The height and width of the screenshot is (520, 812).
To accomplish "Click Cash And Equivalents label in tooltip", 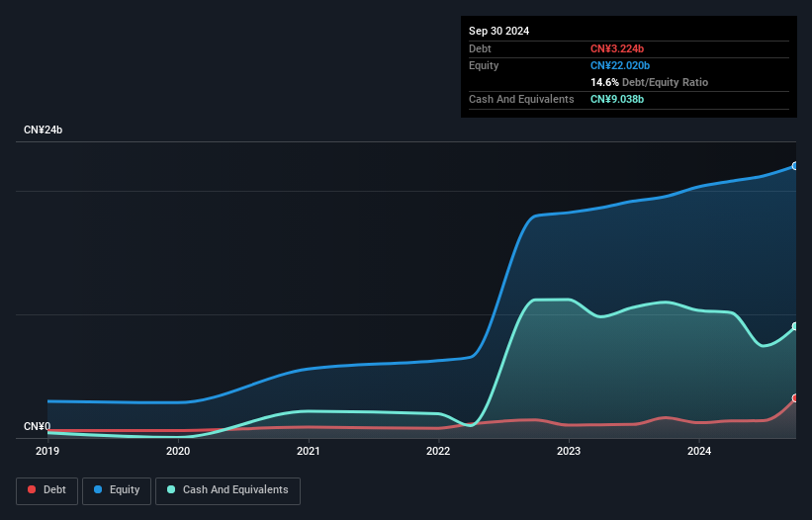I will pos(521,99).
